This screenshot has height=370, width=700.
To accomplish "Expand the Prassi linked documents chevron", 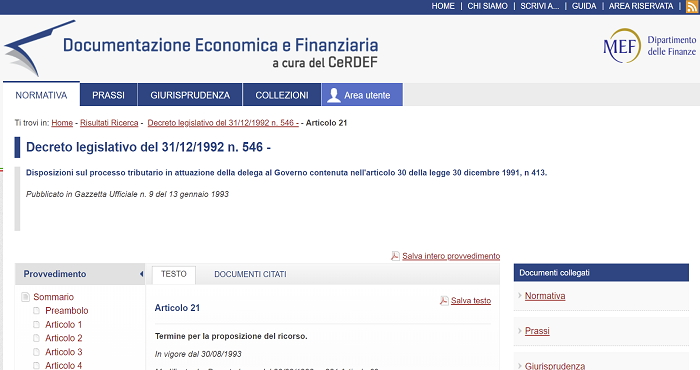I will pos(520,331).
